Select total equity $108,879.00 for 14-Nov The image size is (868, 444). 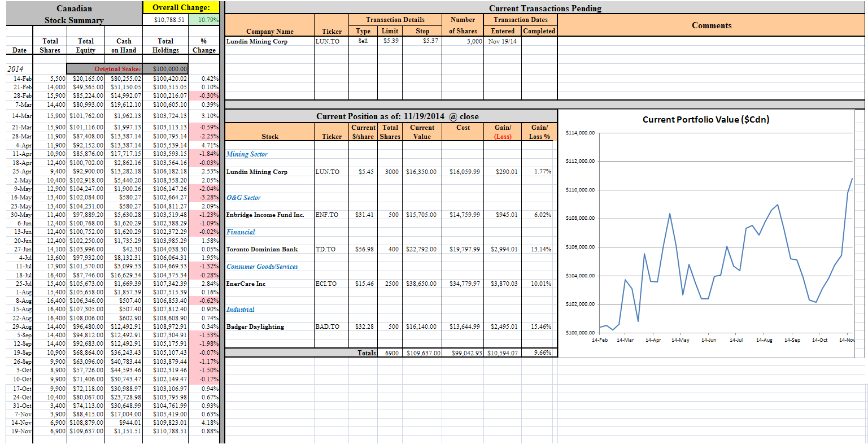coord(86,423)
